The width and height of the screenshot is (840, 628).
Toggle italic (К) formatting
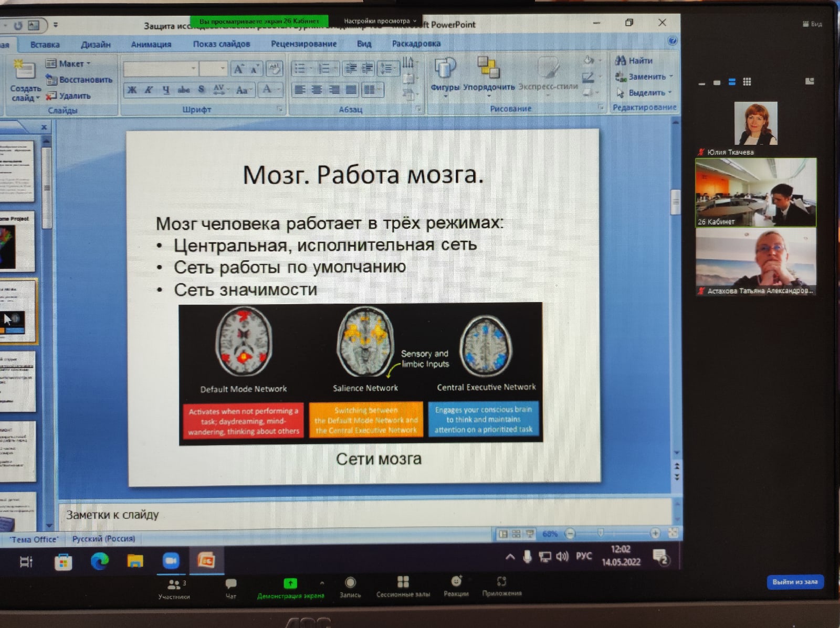point(149,90)
